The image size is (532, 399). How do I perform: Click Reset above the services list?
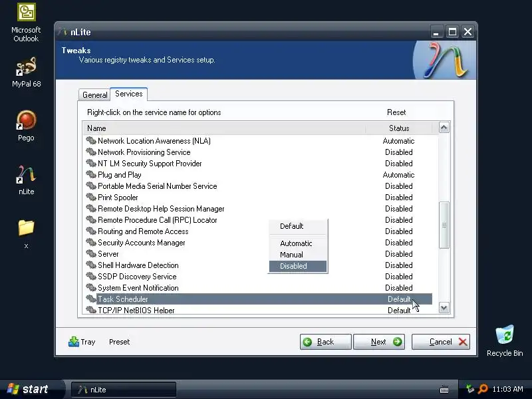(x=396, y=112)
